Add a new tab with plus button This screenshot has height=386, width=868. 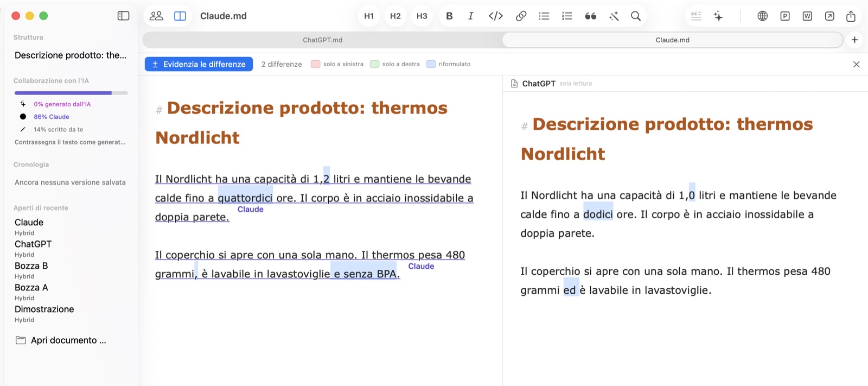click(x=855, y=40)
